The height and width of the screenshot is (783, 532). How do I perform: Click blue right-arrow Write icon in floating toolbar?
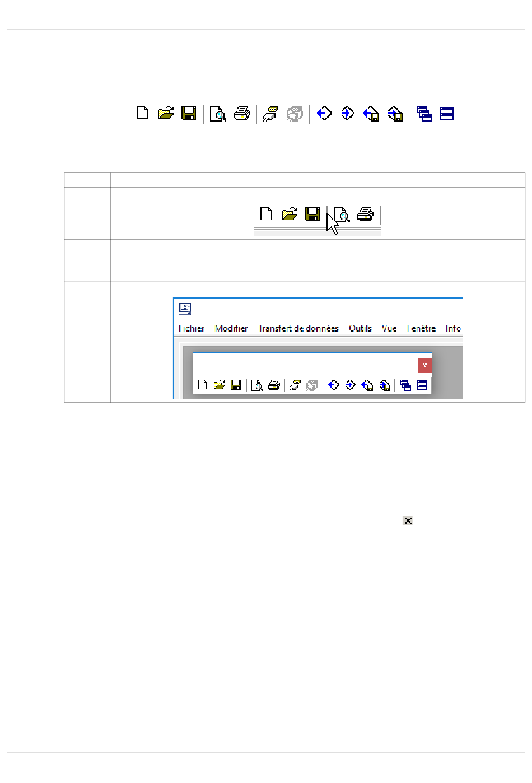[351, 385]
